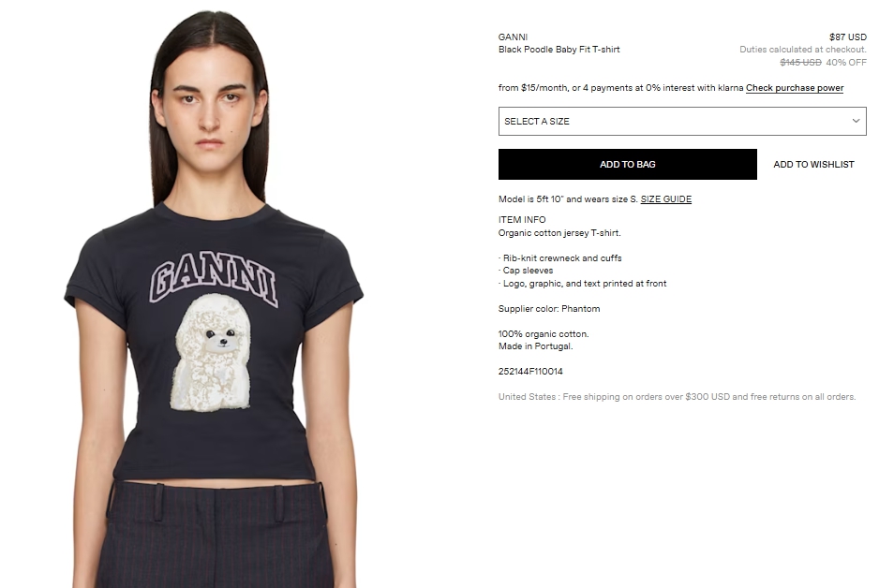The width and height of the screenshot is (879, 588).
Task: Click the product code 252144F110014
Action: tap(530, 372)
